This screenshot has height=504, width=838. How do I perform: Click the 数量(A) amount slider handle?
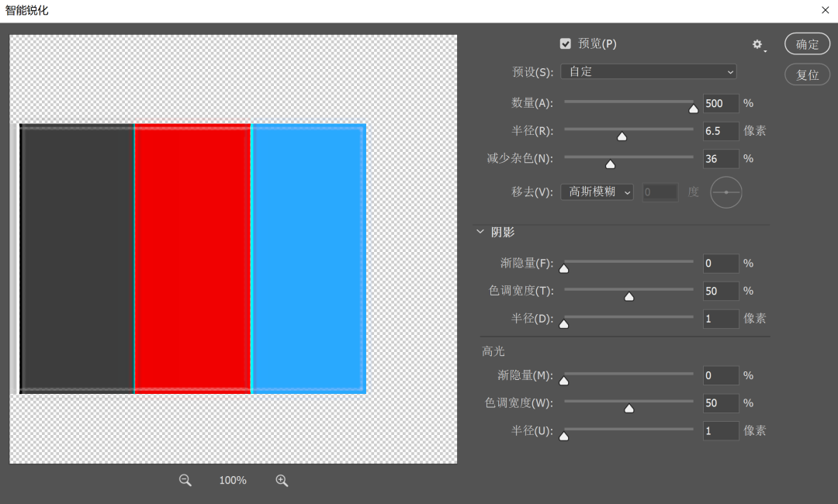(694, 109)
